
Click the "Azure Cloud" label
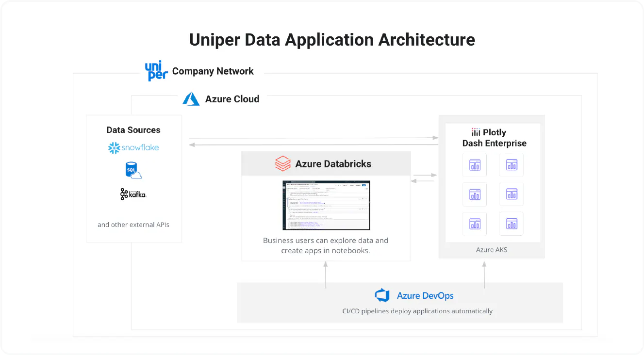click(232, 99)
